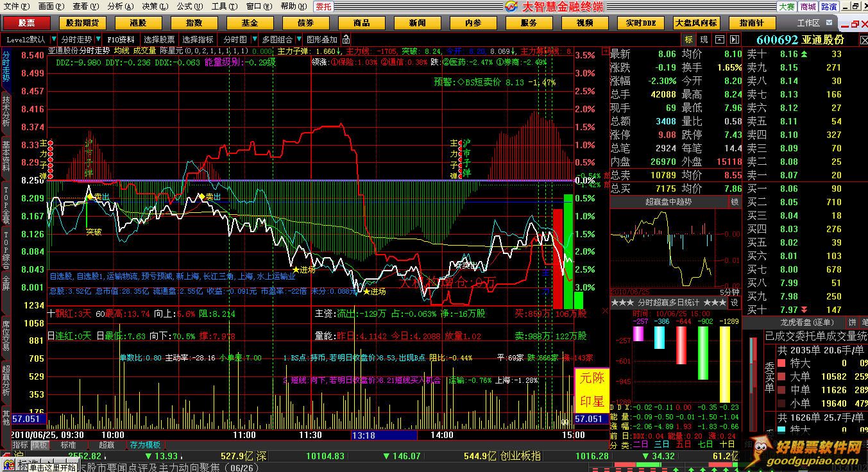Screen dimensions: 868x472
Task: Open the 文件(F) menu
Action: (x=15, y=6)
